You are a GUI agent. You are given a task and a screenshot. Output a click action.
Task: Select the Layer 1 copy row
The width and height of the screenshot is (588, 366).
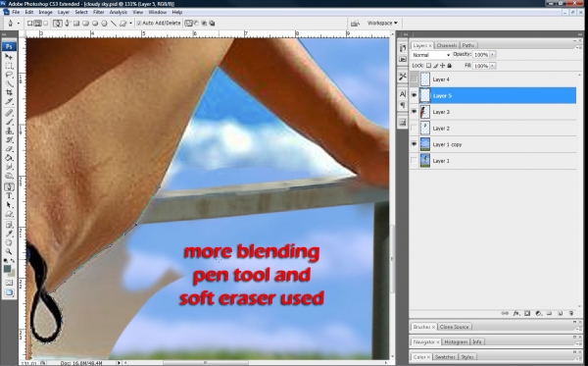(x=493, y=144)
